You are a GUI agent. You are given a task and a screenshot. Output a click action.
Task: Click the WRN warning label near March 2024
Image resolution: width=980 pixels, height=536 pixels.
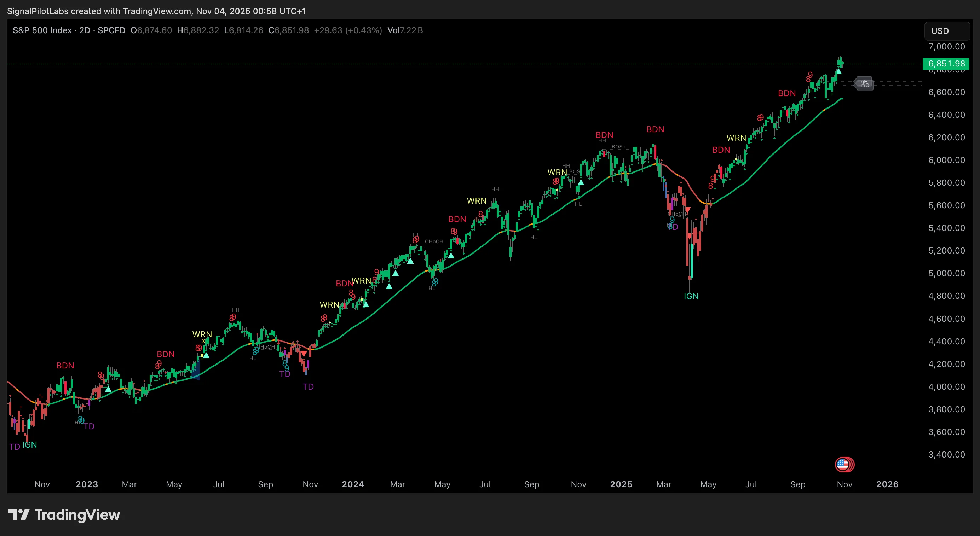click(x=362, y=280)
